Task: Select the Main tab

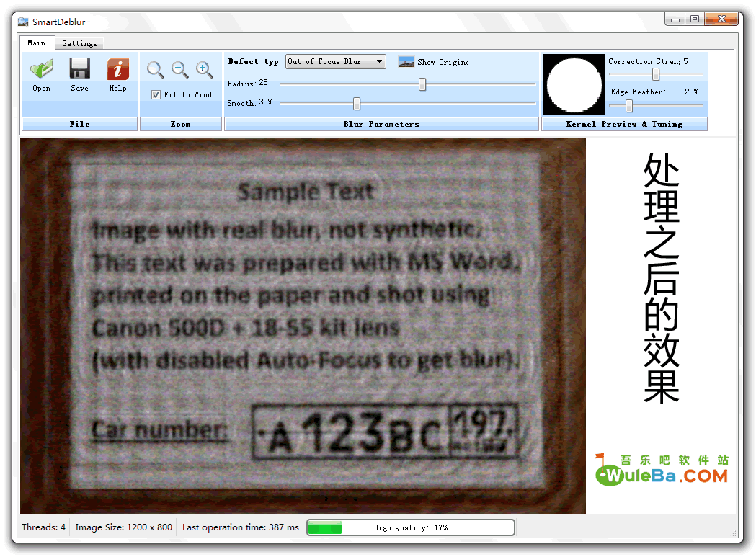Action: 36,43
